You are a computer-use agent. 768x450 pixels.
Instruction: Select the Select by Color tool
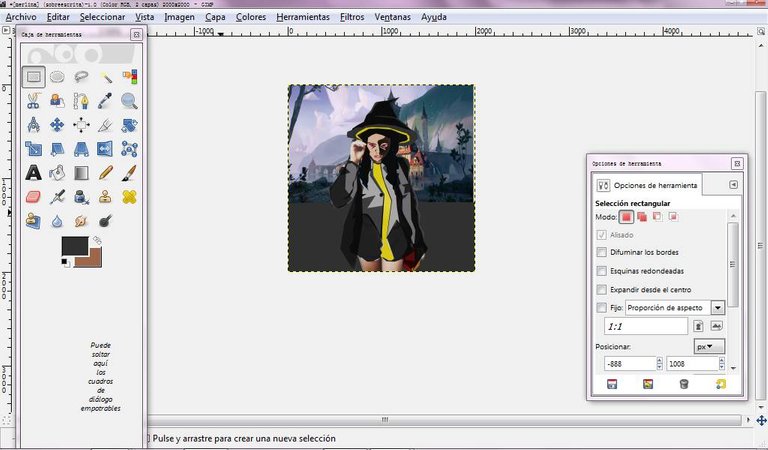[x=129, y=77]
